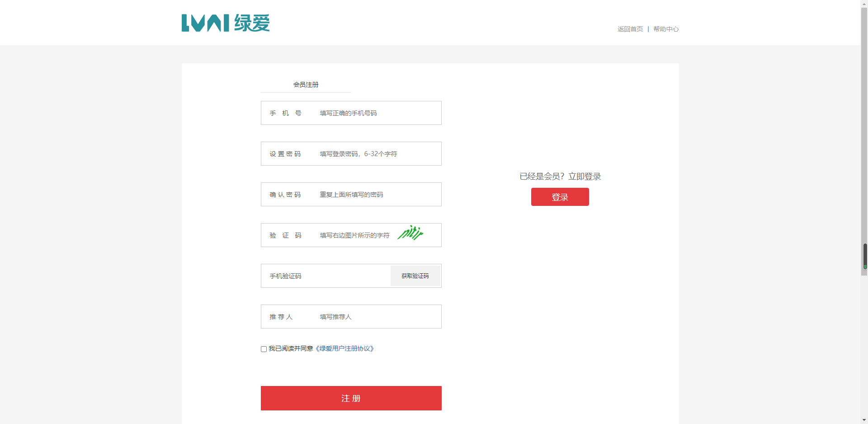Go to 返回首页 in the header
868x424 pixels.
[630, 29]
